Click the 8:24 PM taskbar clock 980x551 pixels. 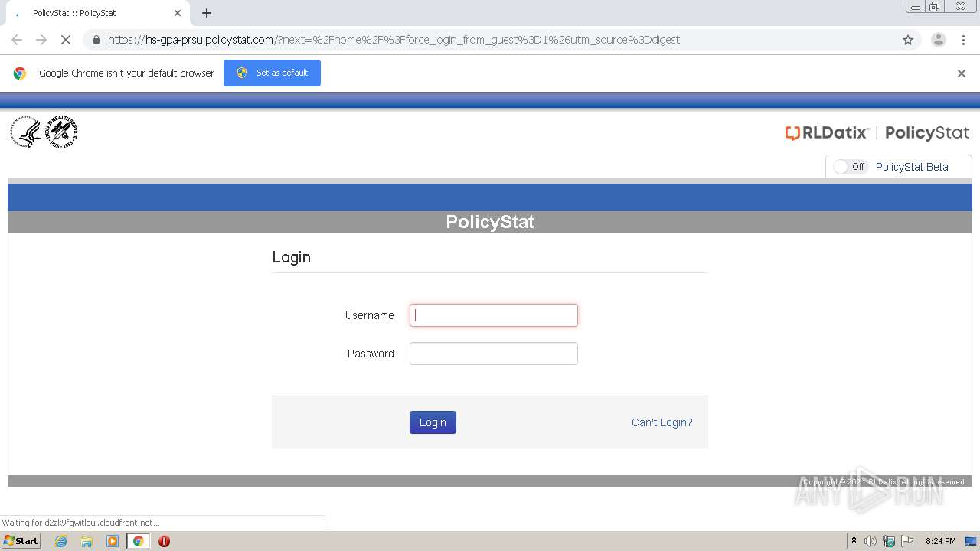pos(940,541)
